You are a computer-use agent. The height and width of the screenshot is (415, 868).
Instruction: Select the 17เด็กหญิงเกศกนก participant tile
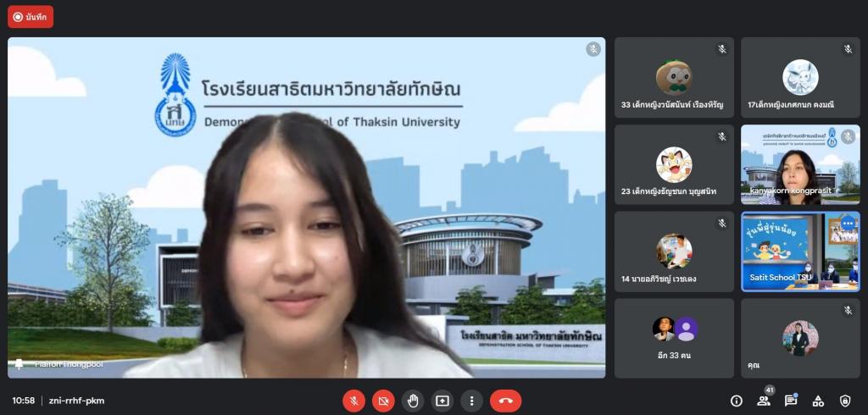800,77
